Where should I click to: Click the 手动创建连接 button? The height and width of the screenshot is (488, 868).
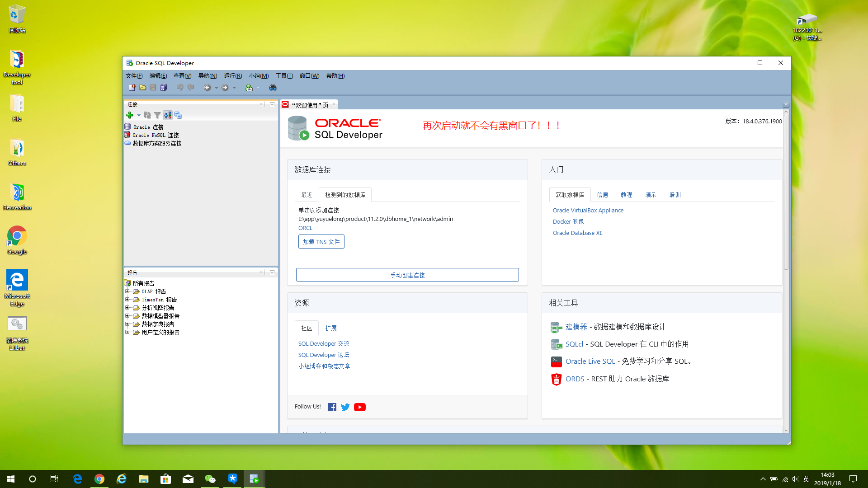pyautogui.click(x=407, y=275)
